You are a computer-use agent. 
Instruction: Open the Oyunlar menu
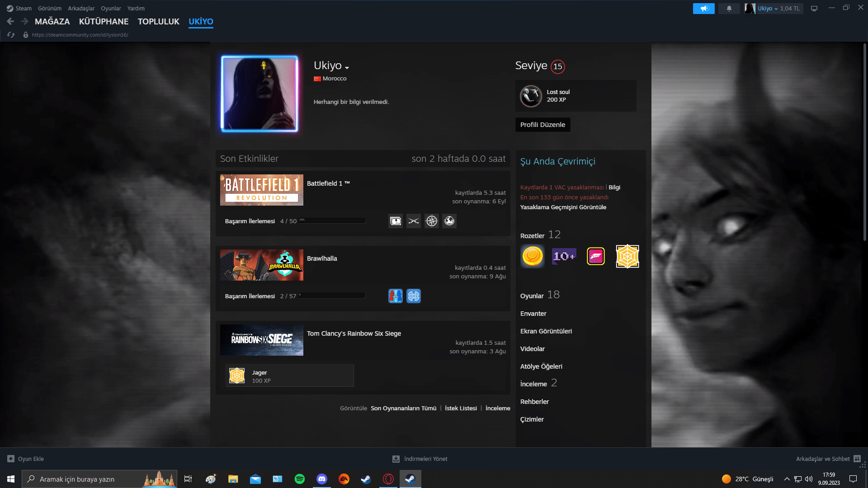tap(111, 9)
